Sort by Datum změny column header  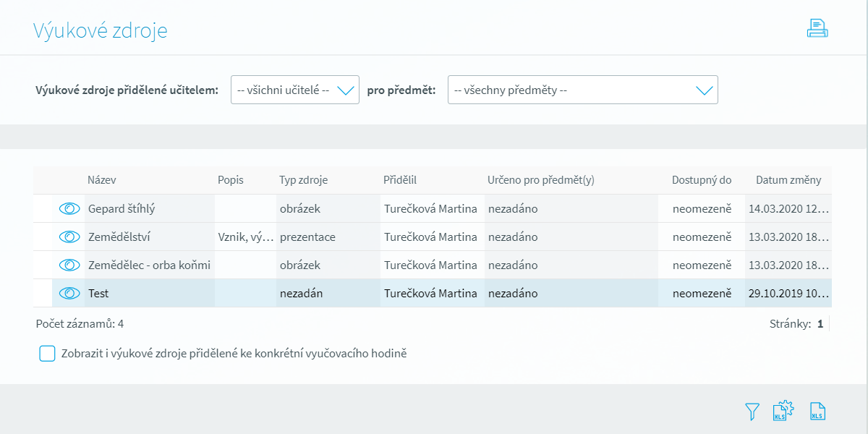point(788,180)
